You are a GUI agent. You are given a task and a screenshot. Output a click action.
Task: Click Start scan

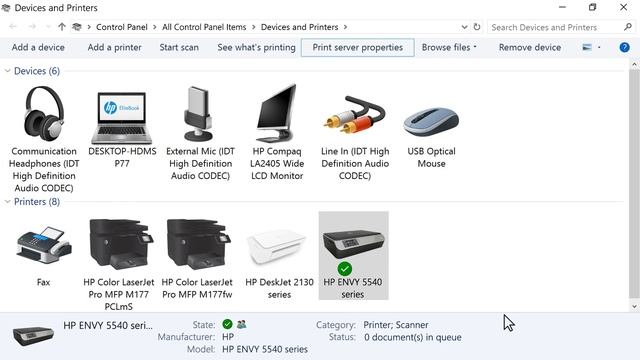[x=179, y=47]
